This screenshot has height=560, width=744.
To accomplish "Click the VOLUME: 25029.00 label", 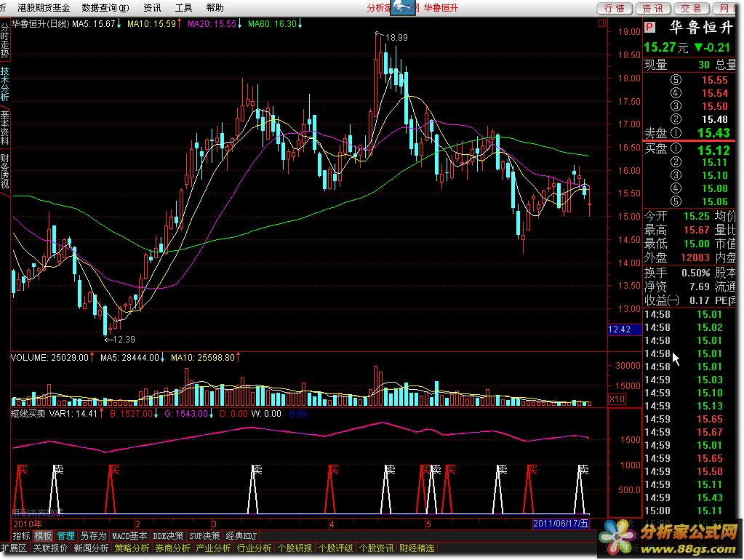I will point(52,357).
